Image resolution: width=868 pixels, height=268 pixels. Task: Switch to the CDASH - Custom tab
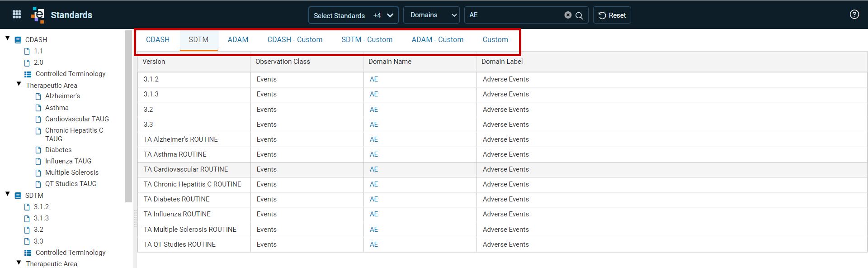[x=295, y=40]
